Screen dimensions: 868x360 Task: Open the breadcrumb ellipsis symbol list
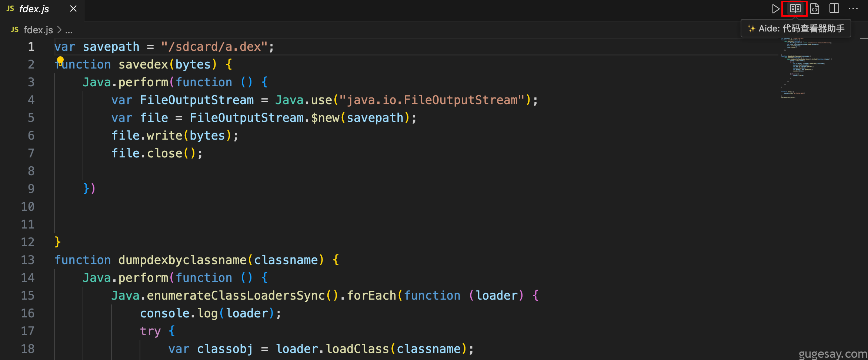pyautogui.click(x=69, y=30)
